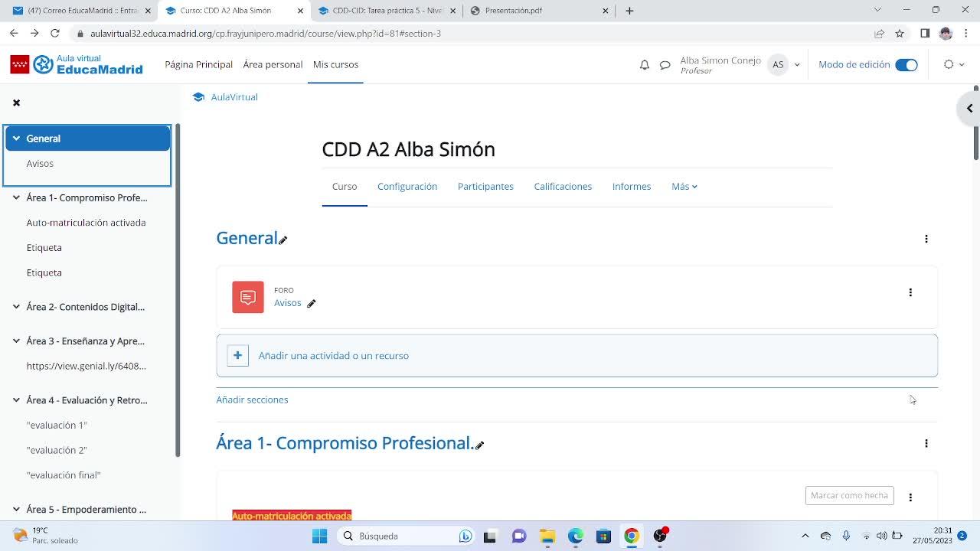Share this page from address bar
This screenshot has height=551, width=980.
pyautogui.click(x=879, y=34)
